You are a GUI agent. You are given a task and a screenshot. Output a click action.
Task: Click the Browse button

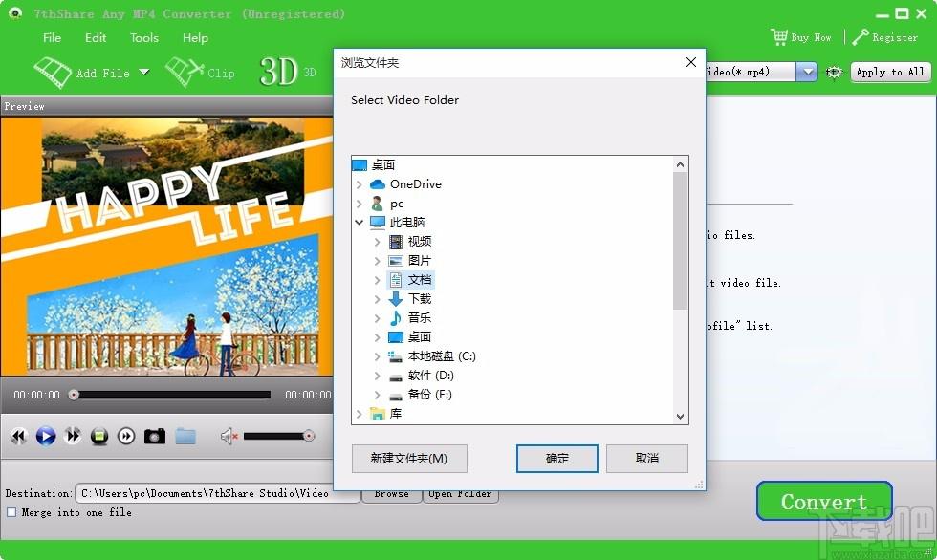pos(391,496)
